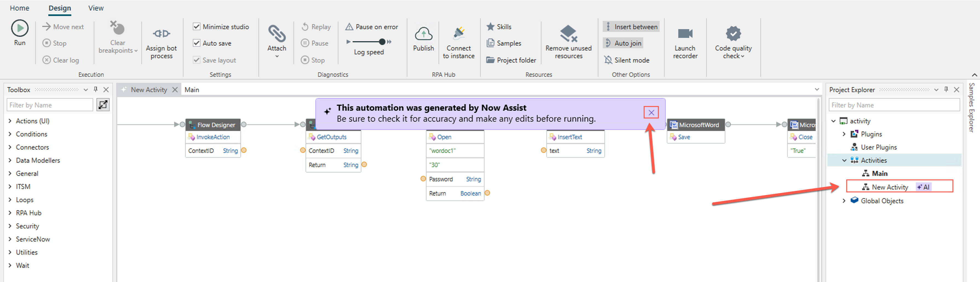Adjust the Log speed slider handle

(x=382, y=42)
